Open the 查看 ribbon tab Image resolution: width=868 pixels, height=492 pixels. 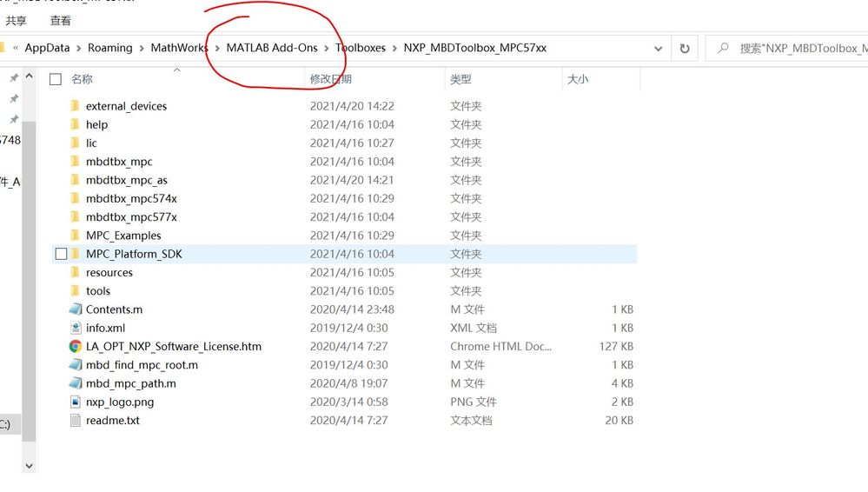click(60, 21)
